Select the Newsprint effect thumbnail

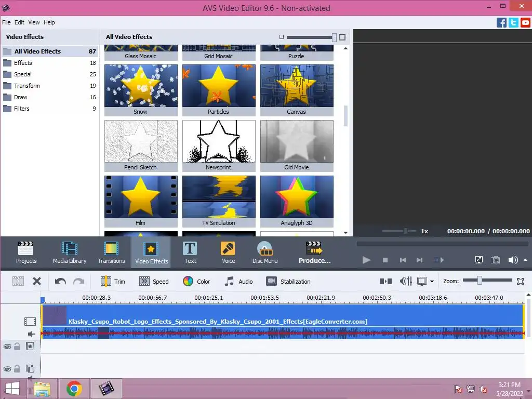click(219, 145)
